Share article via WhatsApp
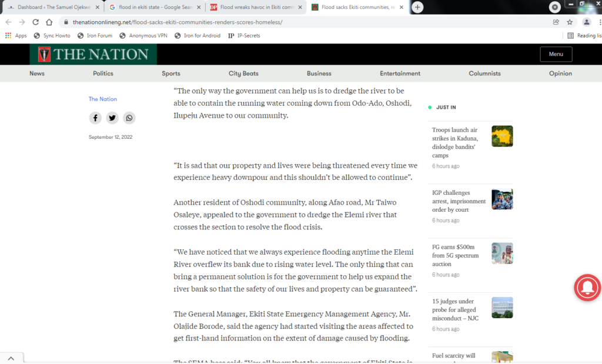Image resolution: width=602 pixels, height=364 pixels. [129, 118]
